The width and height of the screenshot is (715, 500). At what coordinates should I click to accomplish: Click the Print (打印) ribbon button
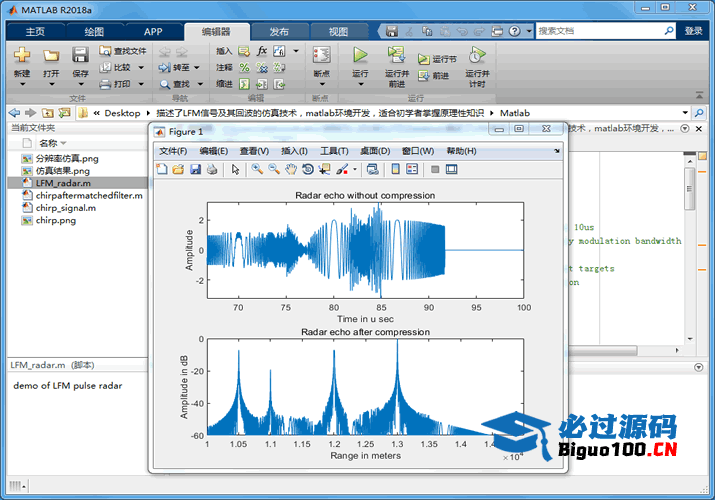[x=116, y=84]
